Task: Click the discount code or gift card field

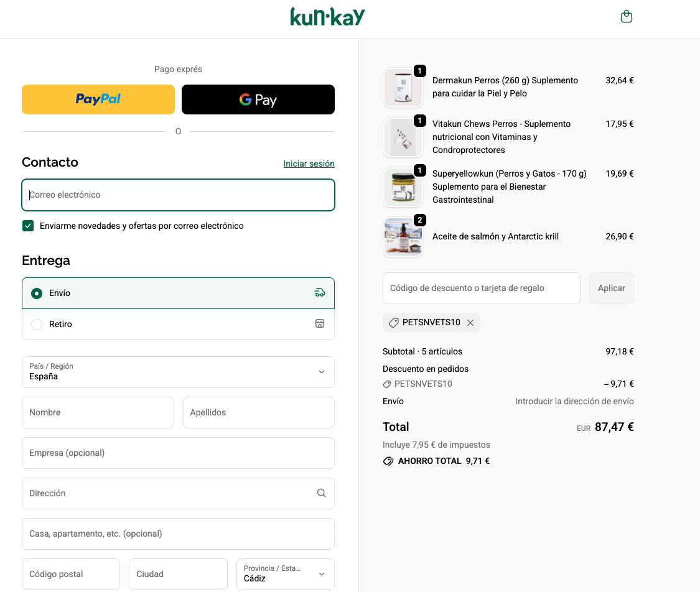Action: pos(481,288)
